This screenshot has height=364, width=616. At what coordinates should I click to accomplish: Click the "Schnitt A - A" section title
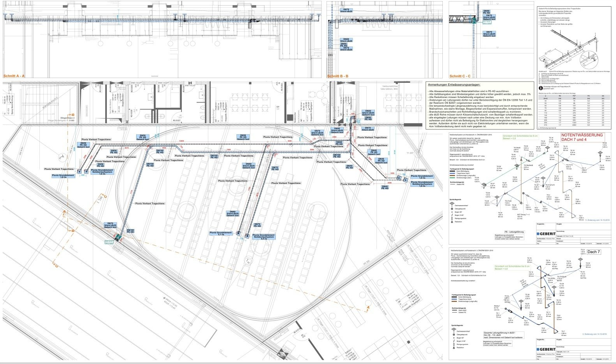click(14, 76)
